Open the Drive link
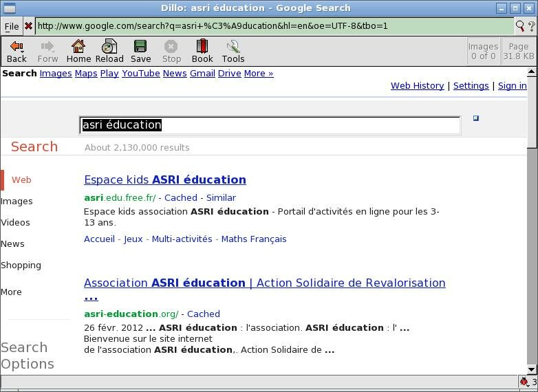538x392 pixels. coord(230,74)
